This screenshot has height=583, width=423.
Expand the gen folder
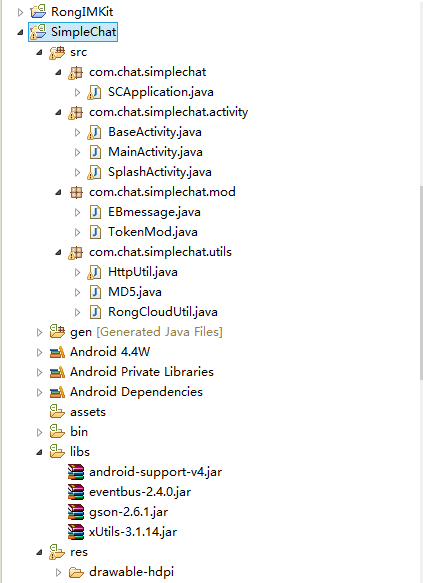39,332
